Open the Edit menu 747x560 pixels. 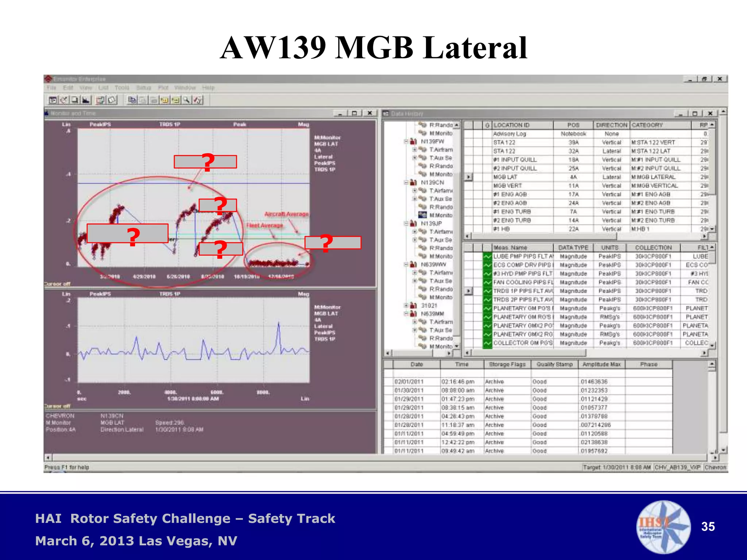tap(68, 88)
